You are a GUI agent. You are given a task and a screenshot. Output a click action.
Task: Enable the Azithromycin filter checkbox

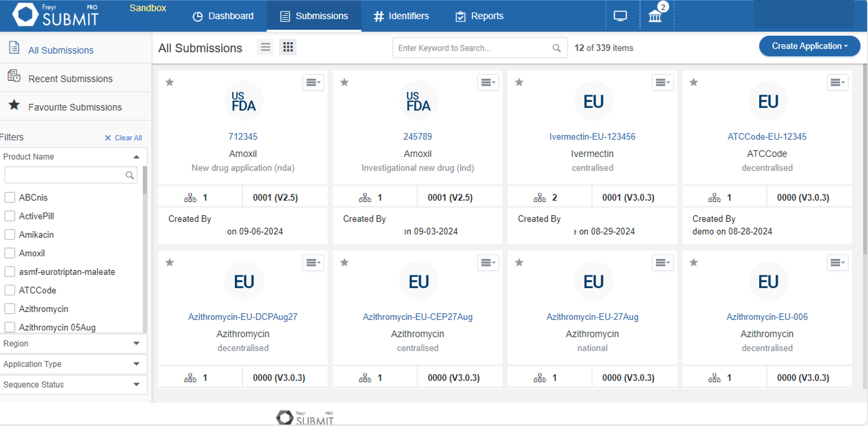click(9, 308)
